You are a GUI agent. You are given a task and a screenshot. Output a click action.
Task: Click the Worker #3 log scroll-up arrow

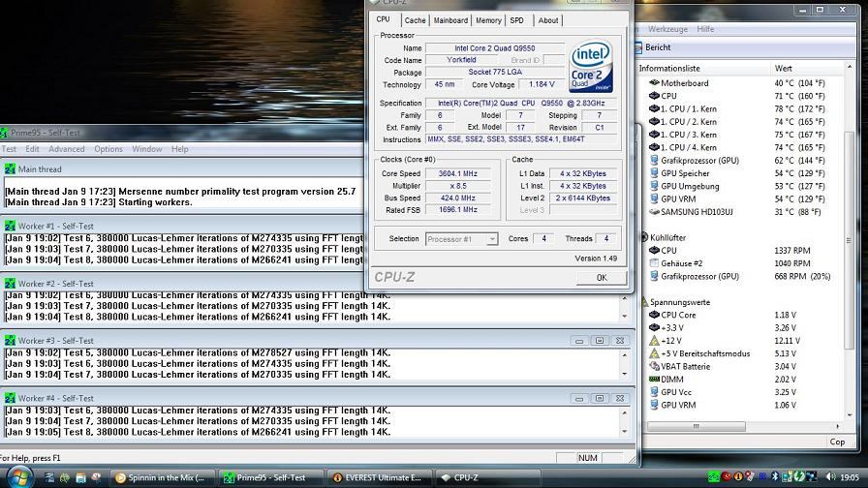coord(625,355)
